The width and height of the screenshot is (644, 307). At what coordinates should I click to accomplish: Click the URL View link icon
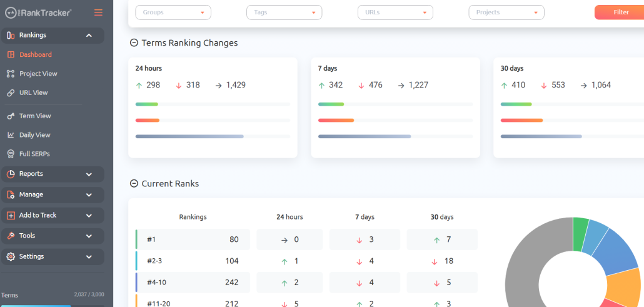pyautogui.click(x=11, y=93)
